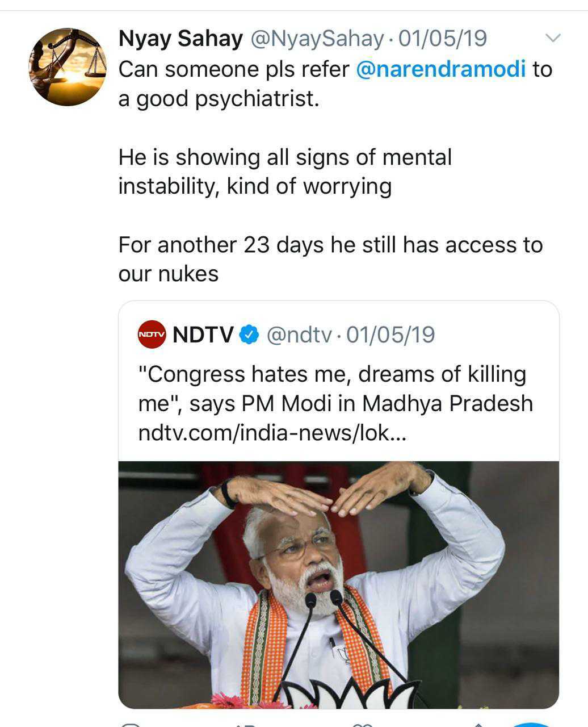Open the quoted tweet's rally photo
Image resolution: width=588 pixels, height=727 pixels.
[338, 584]
